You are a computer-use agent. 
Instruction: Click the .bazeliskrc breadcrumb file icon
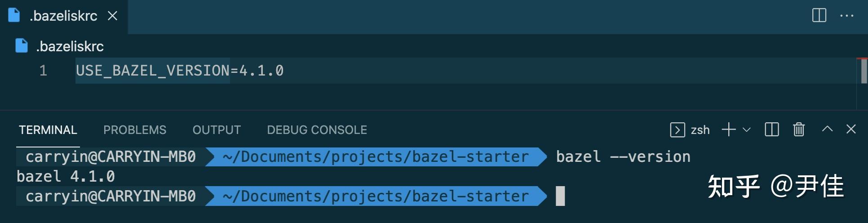coord(22,46)
